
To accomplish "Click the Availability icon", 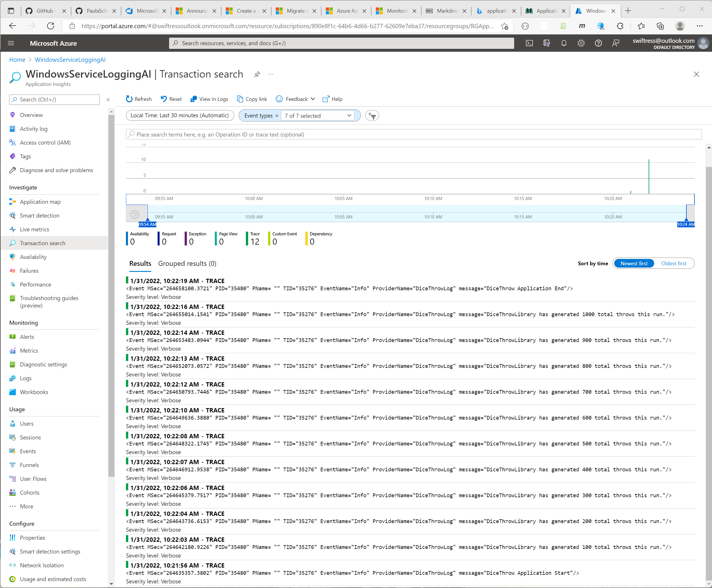I will click(12, 256).
